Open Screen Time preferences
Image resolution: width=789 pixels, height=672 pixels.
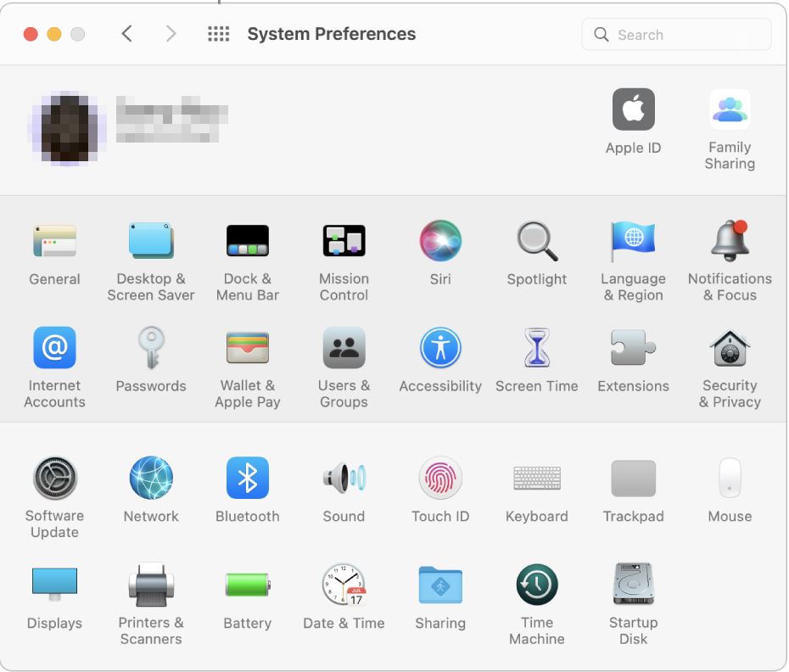pyautogui.click(x=537, y=348)
